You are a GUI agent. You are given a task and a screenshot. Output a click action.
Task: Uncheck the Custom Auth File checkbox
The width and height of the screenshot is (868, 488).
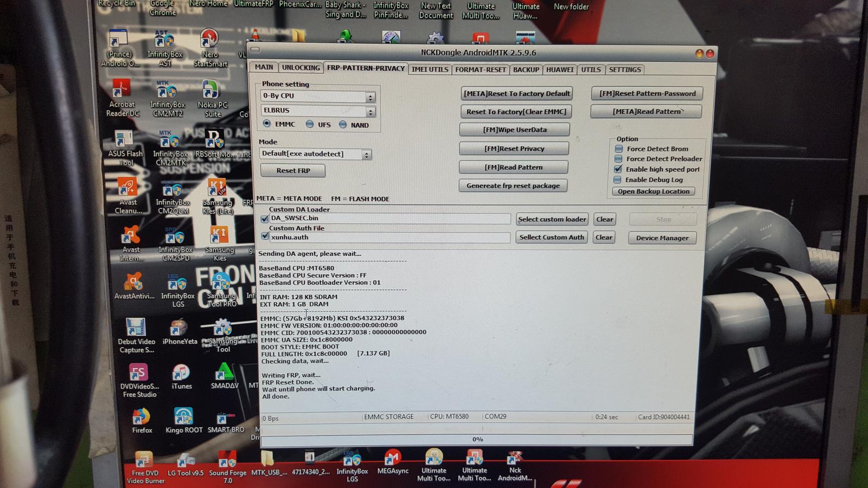[265, 236]
